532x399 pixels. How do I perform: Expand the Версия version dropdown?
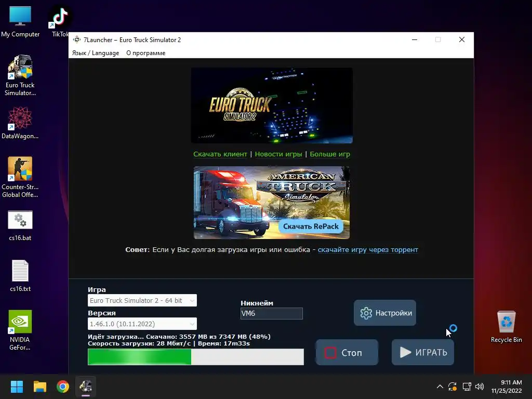[142, 324]
